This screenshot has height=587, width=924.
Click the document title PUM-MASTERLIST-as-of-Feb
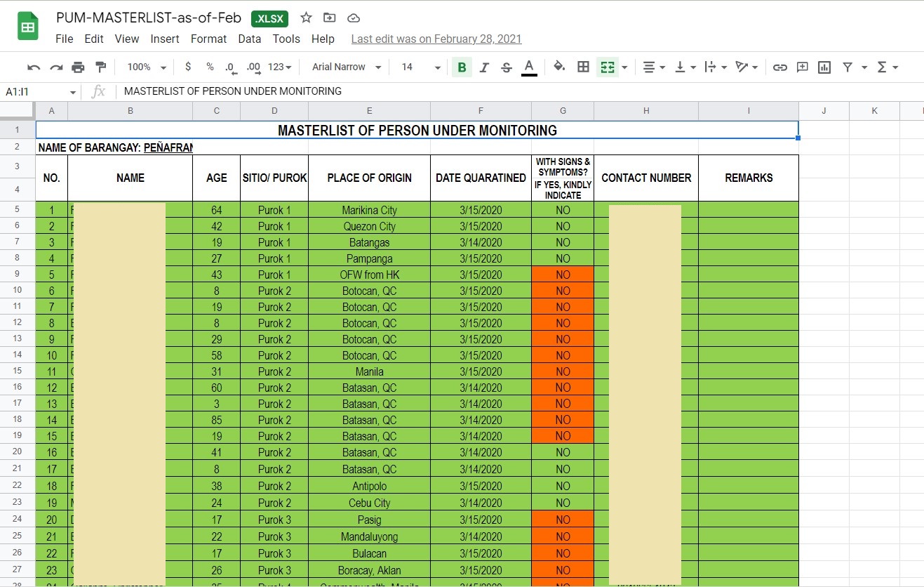pos(149,18)
